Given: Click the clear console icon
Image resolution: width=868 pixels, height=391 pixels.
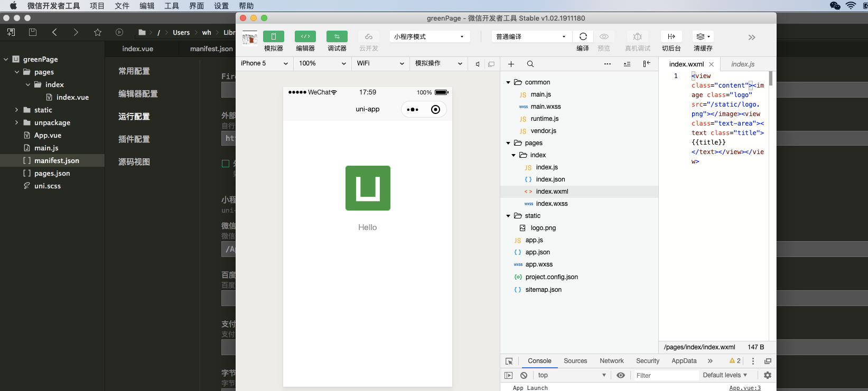Looking at the screenshot, I should tap(524, 375).
